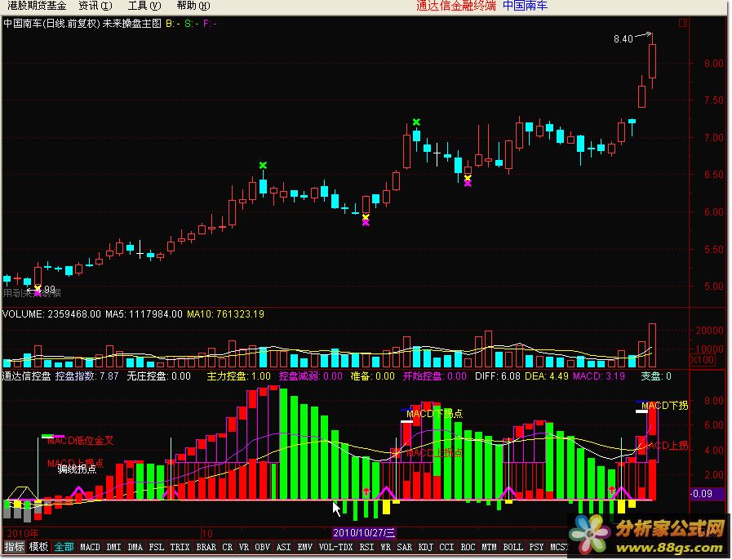The width and height of the screenshot is (732, 560).
Task: Select the 模板 tab
Action: [x=38, y=546]
